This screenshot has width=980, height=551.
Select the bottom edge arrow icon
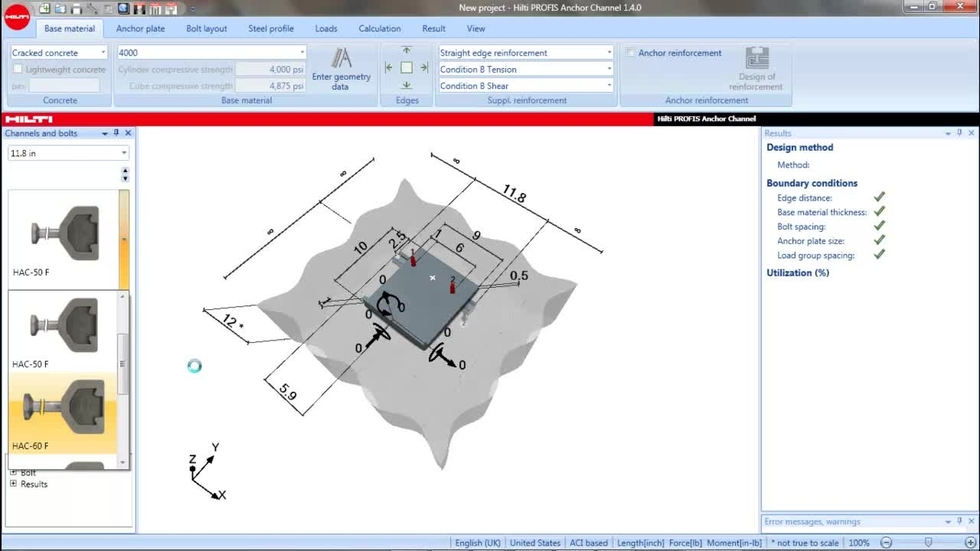[x=406, y=85]
